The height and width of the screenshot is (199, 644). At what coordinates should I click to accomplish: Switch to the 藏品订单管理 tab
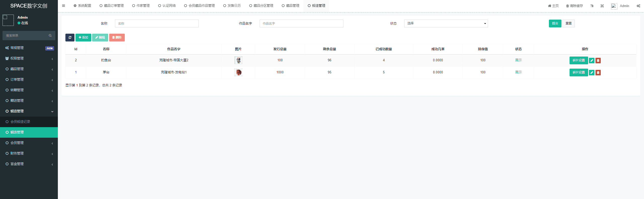click(x=111, y=6)
